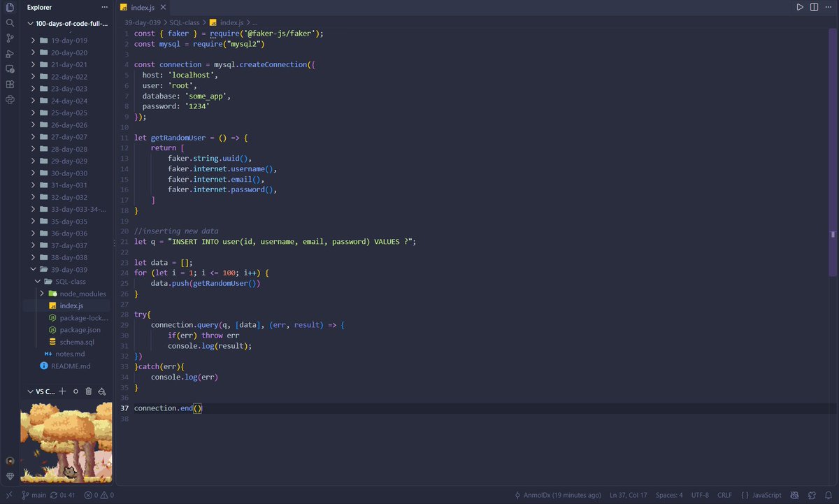Split the editor right

point(815,7)
